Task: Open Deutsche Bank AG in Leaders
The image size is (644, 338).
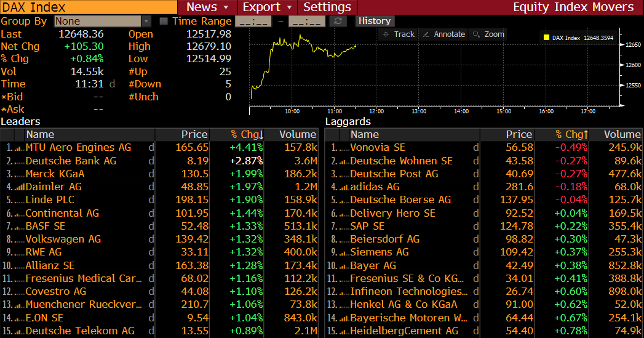Action: coord(71,161)
